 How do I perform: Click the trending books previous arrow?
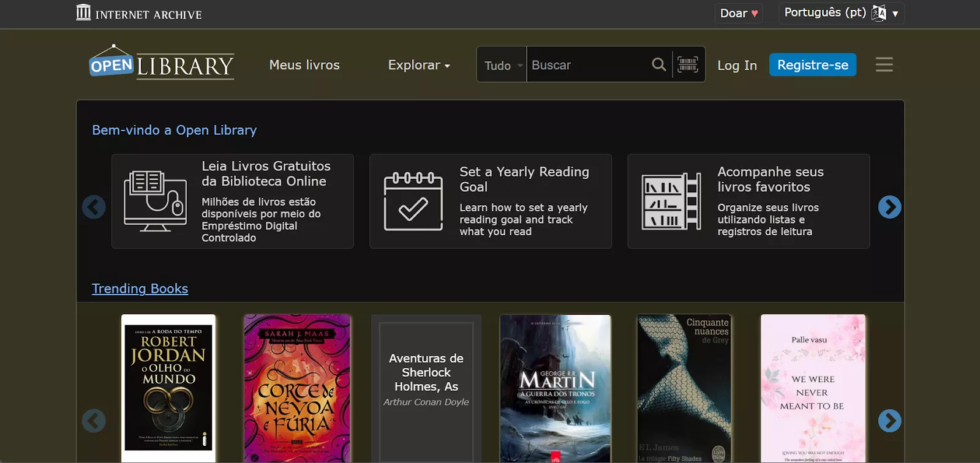94,421
